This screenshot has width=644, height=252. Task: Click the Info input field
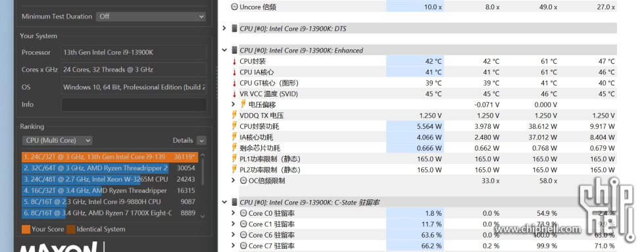point(134,105)
